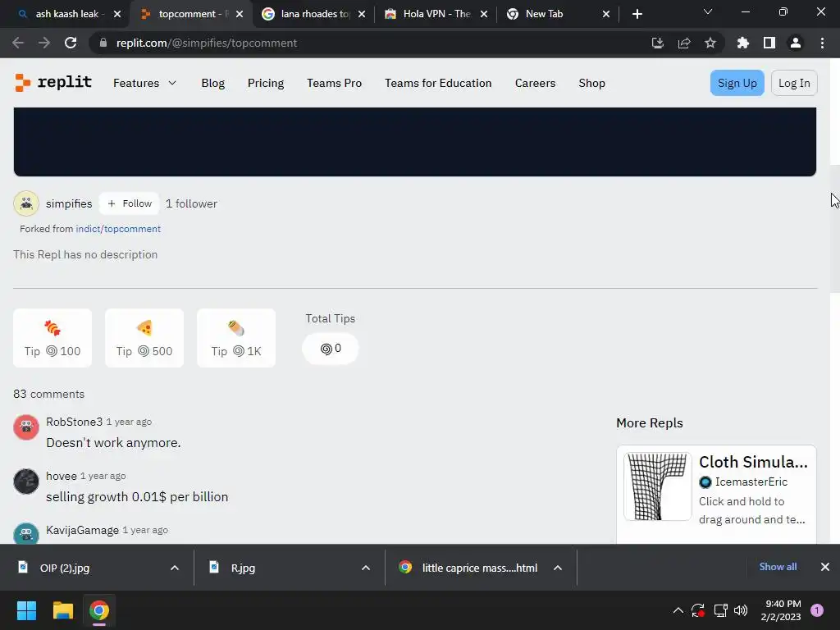Open the Blog menu item
The width and height of the screenshot is (840, 630).
(x=213, y=83)
